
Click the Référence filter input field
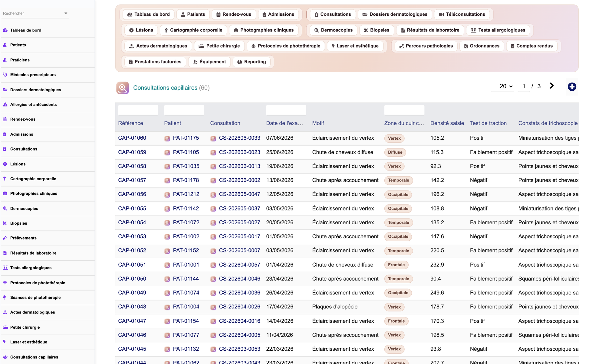click(138, 110)
